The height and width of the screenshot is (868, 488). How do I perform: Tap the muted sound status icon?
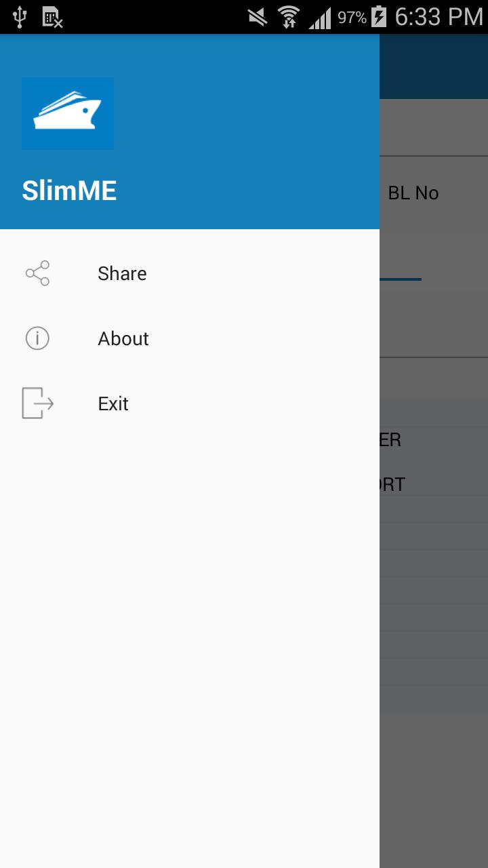pos(258,17)
